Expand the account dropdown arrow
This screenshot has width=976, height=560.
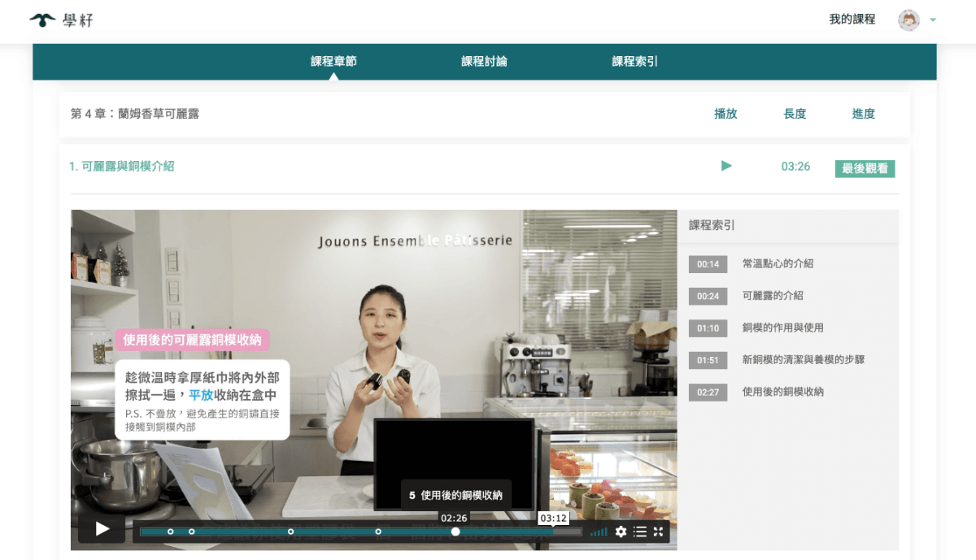933,20
